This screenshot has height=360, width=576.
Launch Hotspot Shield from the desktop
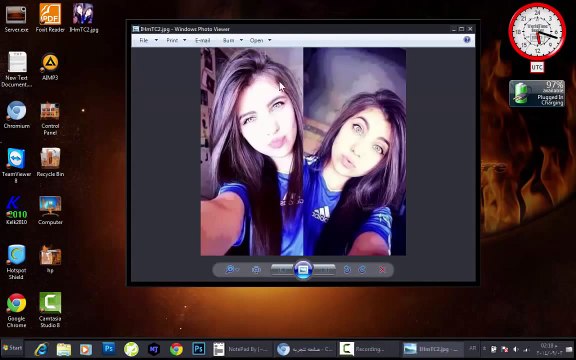coord(16,262)
